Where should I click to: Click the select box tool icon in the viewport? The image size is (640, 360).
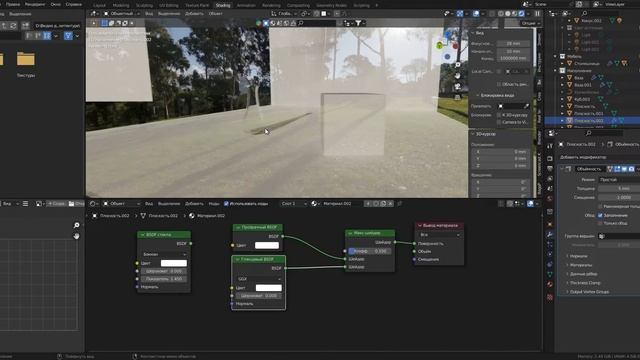point(104,23)
